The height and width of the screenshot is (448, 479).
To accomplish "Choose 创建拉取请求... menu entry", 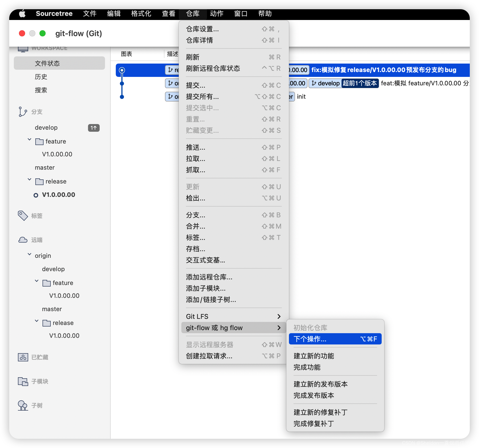I will point(234,356).
